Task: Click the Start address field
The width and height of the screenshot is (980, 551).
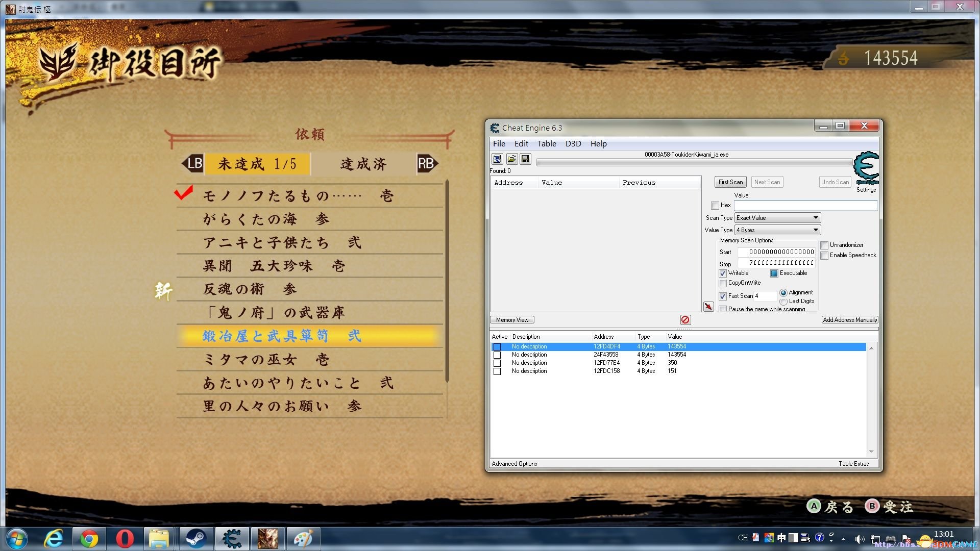Action: pos(777,252)
